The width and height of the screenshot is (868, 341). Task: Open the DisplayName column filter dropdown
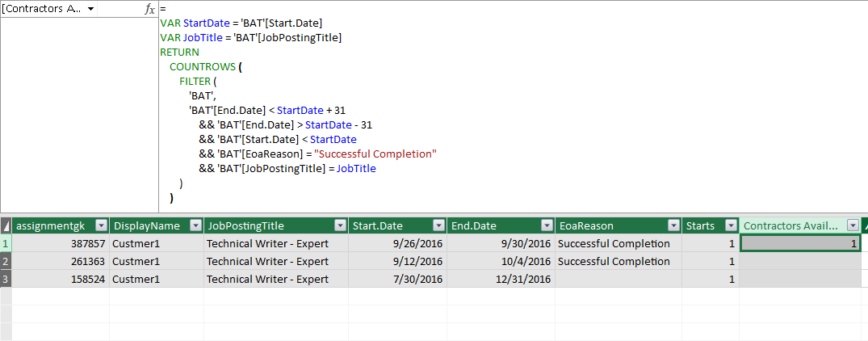[x=195, y=225]
